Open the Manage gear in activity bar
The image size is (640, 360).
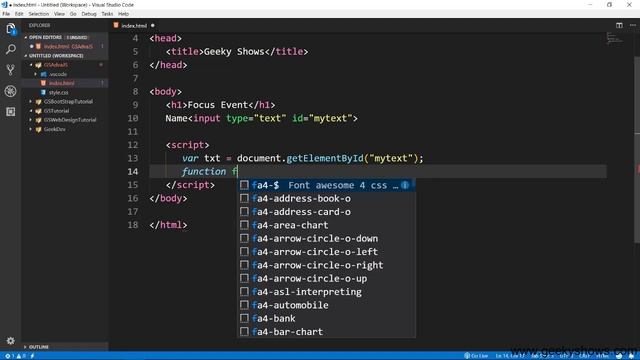[x=11, y=340]
